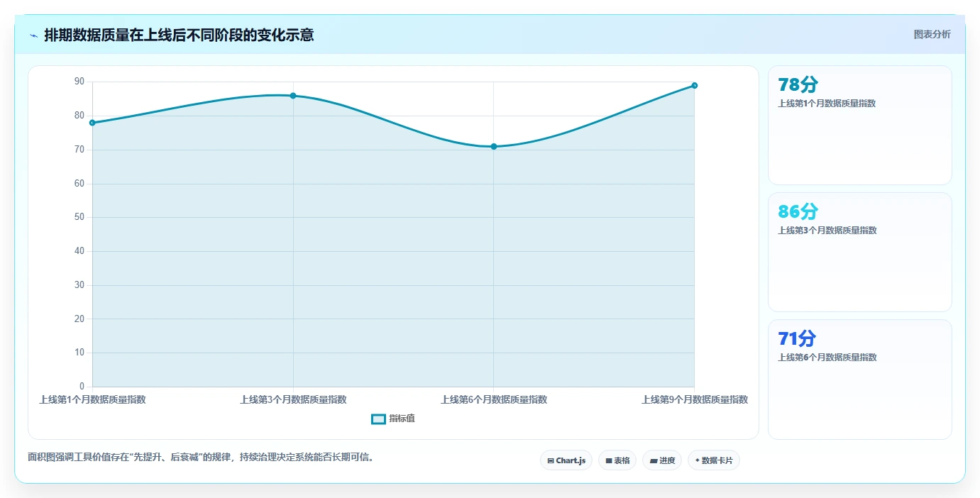Click the 进度 tag
The width and height of the screenshot is (980, 498).
point(662,460)
